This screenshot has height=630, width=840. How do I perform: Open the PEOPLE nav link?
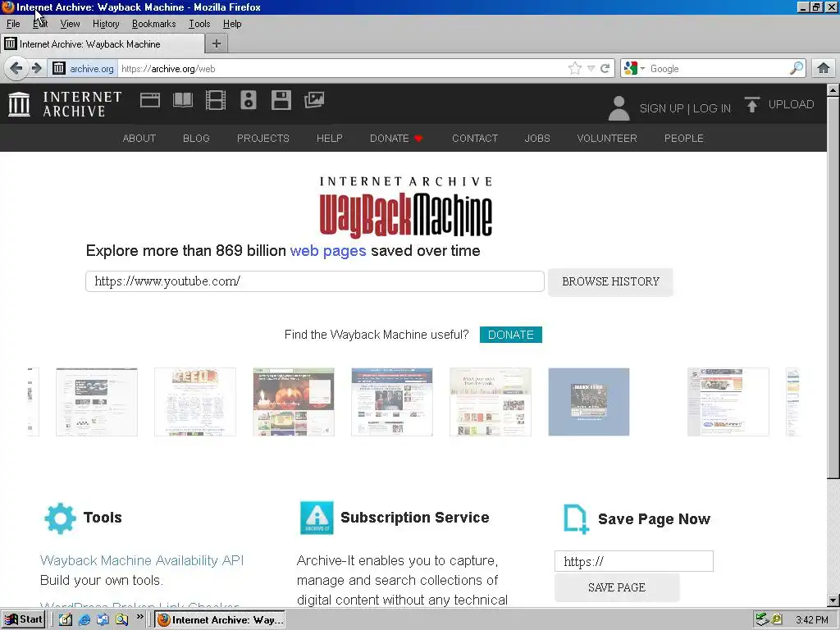tap(683, 138)
